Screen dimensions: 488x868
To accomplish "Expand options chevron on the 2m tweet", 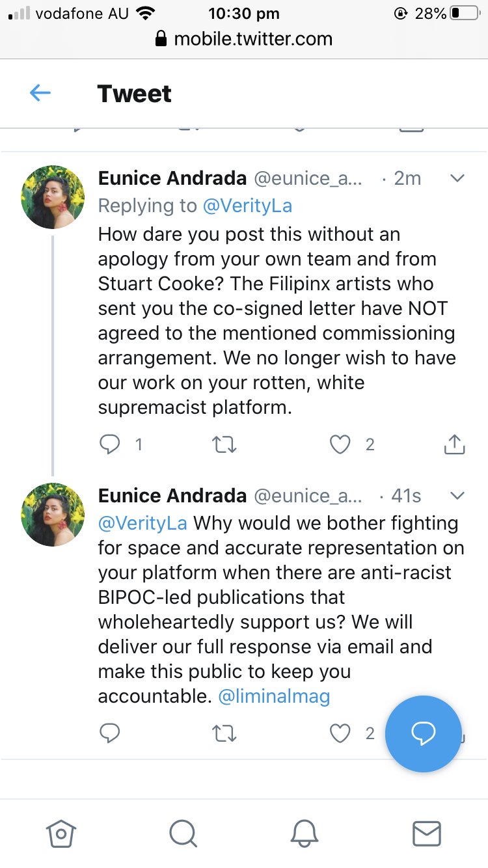I will (457, 178).
